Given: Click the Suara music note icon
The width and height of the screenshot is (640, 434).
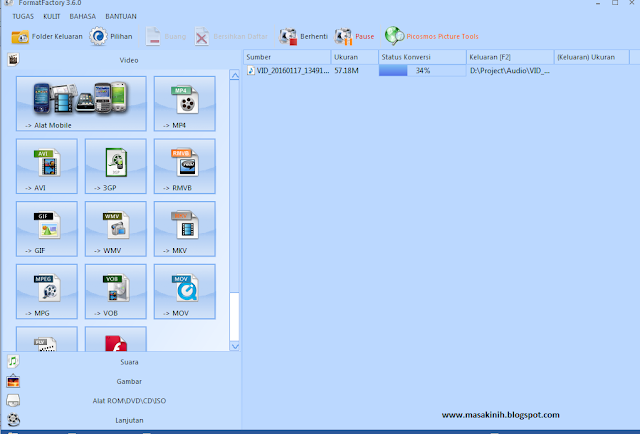Looking at the screenshot, I should 13,361.
